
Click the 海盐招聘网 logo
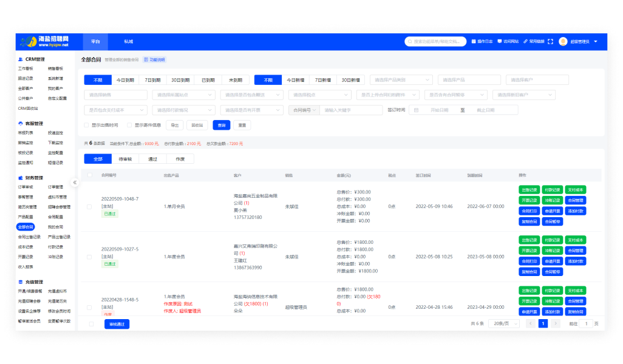point(44,41)
